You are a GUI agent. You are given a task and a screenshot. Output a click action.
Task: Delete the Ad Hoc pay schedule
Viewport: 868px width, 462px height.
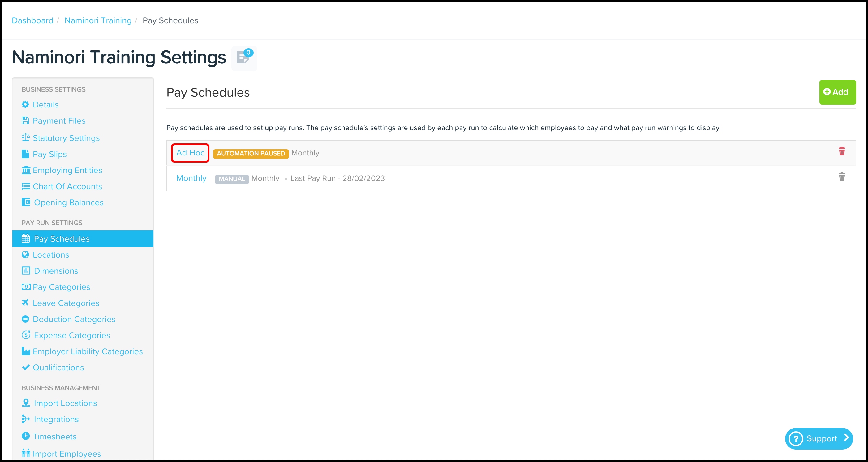coord(842,151)
